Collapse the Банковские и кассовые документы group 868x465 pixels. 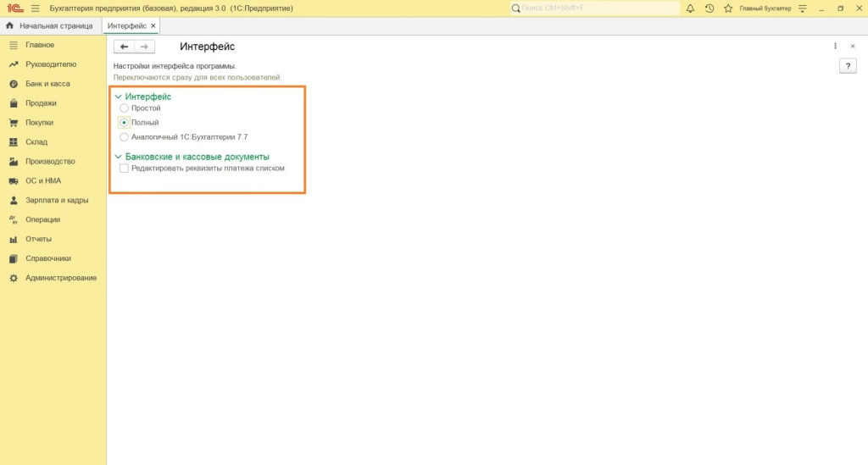click(x=118, y=157)
